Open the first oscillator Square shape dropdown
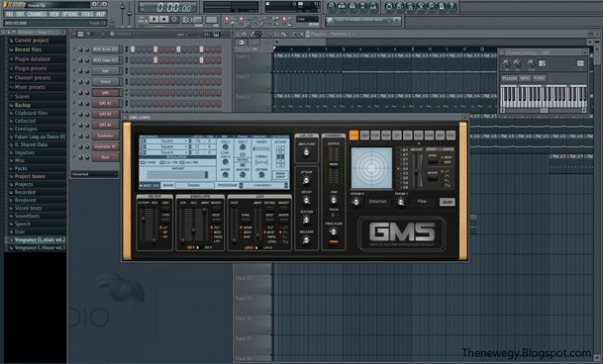603x364 pixels. pos(166,141)
